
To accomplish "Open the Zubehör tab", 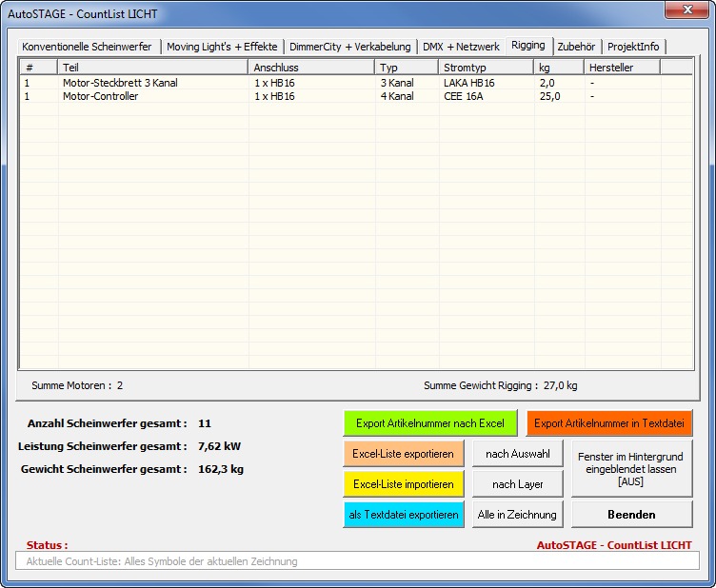I will click(x=577, y=47).
